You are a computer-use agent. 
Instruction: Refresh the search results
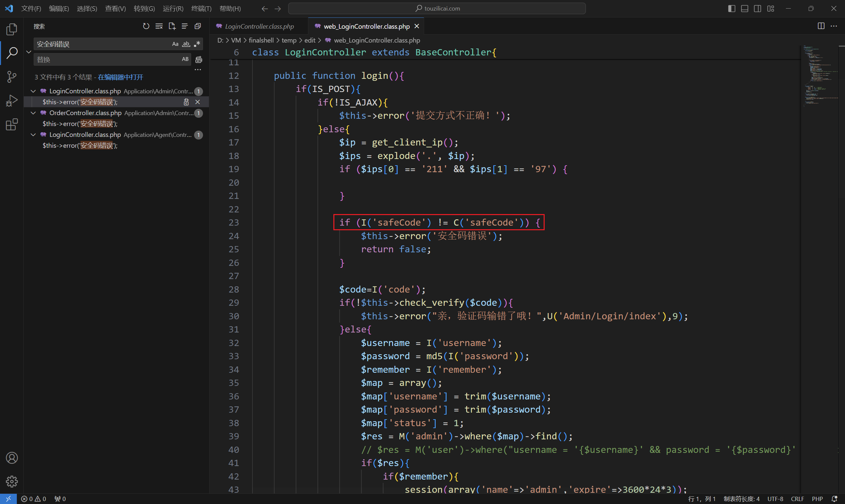coord(146,26)
